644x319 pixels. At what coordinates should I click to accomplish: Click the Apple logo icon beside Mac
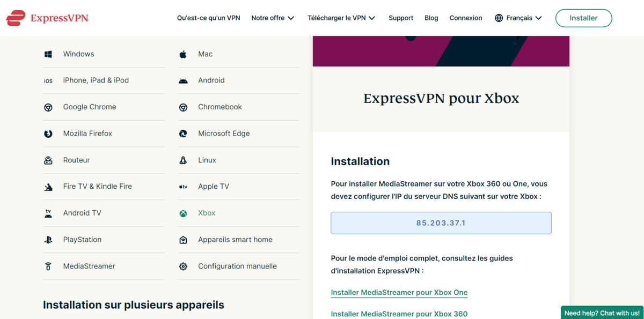(183, 54)
